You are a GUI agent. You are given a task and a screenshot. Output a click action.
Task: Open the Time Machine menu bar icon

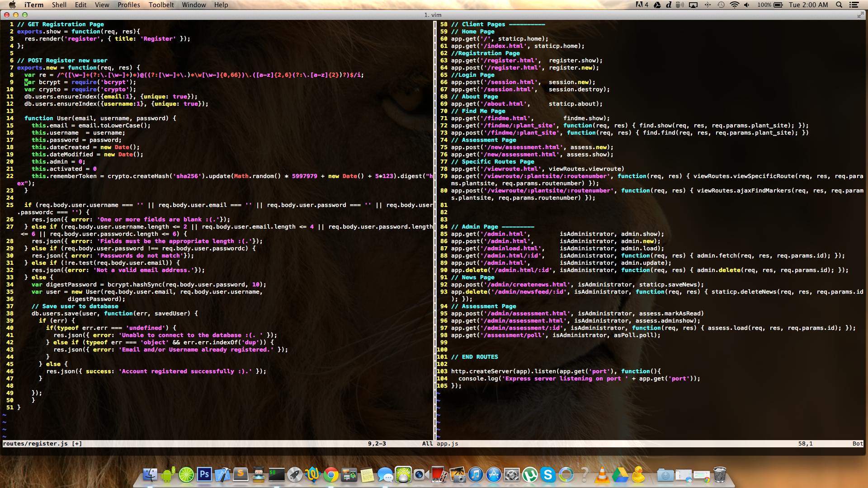pyautogui.click(x=721, y=5)
